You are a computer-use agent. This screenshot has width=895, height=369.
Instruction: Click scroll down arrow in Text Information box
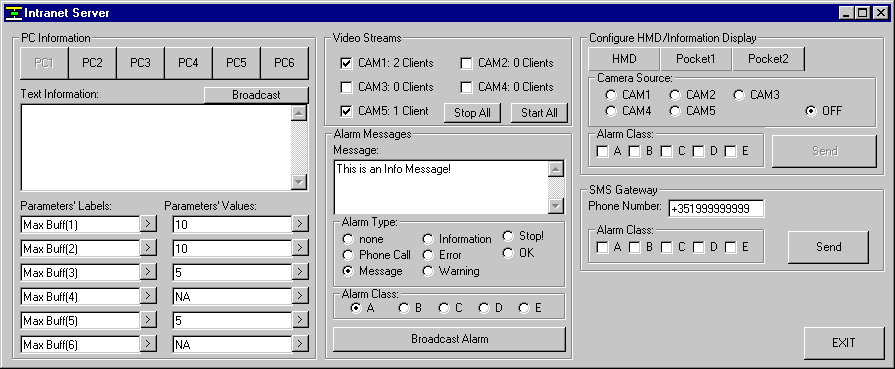[299, 182]
